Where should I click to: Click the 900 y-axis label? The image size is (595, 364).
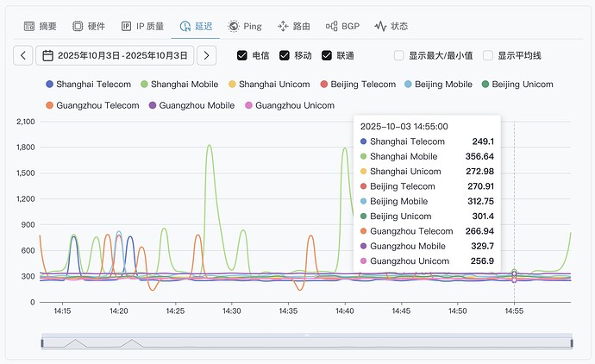(x=28, y=225)
